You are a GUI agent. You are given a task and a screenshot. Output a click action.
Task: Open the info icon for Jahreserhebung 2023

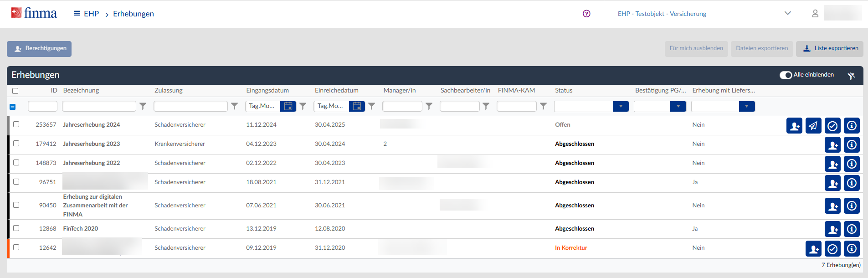tap(852, 145)
